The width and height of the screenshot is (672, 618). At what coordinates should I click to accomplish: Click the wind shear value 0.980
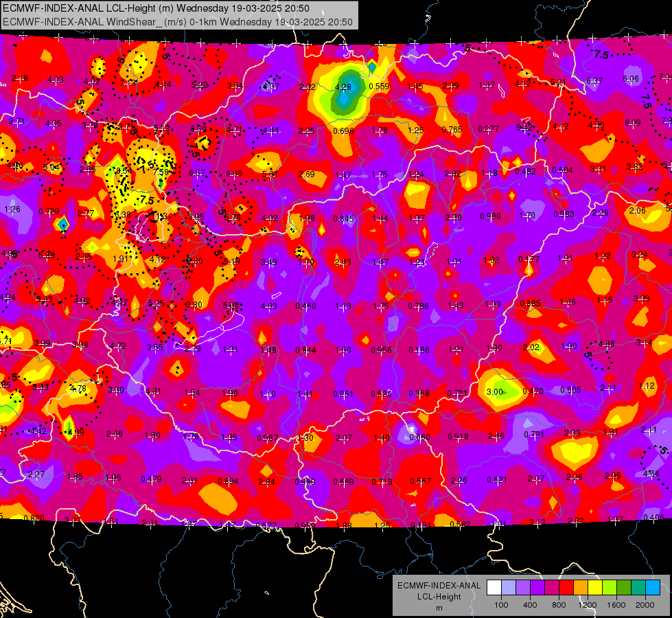coord(490,216)
